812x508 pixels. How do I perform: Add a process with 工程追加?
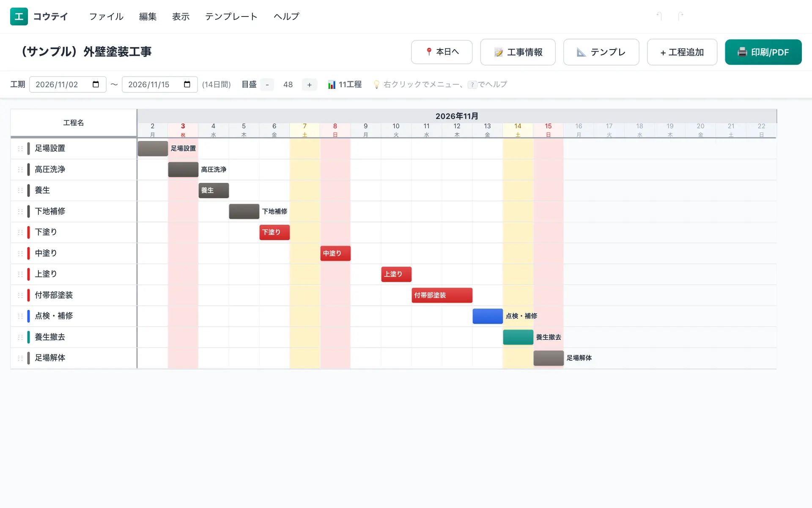pyautogui.click(x=682, y=52)
